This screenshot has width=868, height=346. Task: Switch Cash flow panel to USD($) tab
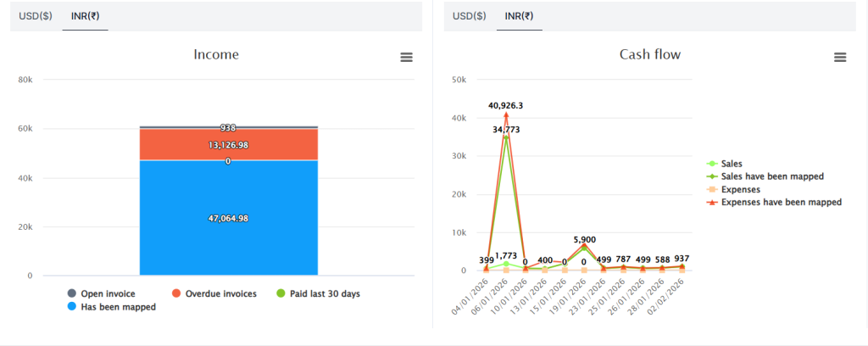(x=470, y=16)
